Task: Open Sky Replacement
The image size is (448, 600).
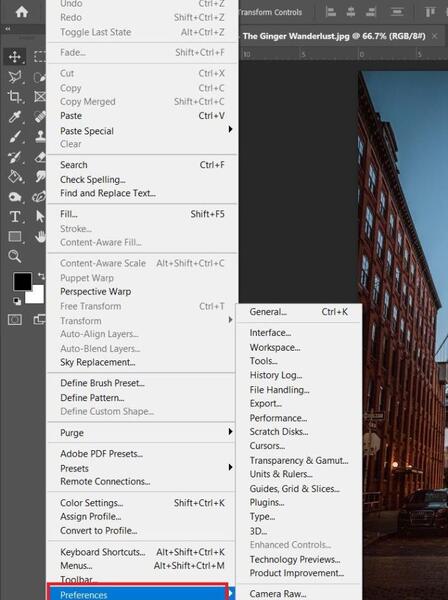Action: 142,362
